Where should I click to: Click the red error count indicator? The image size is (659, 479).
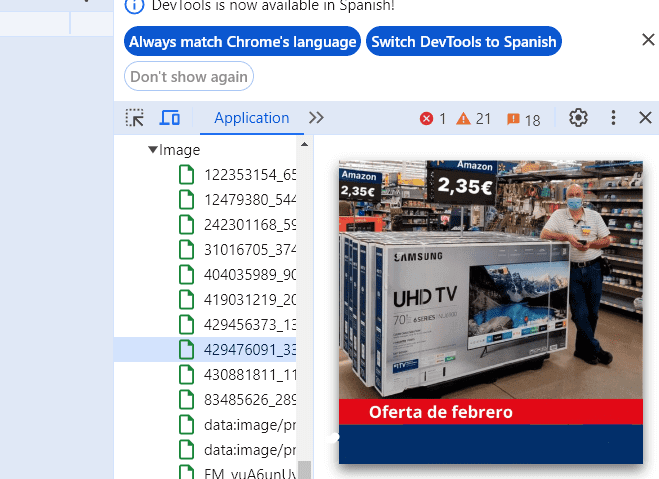433,119
